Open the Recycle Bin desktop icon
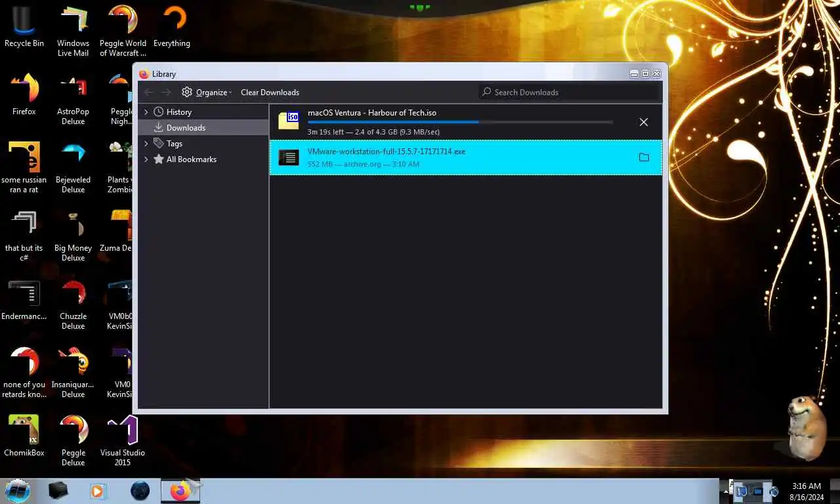Screen dimensions: 840x504 click(24, 28)
